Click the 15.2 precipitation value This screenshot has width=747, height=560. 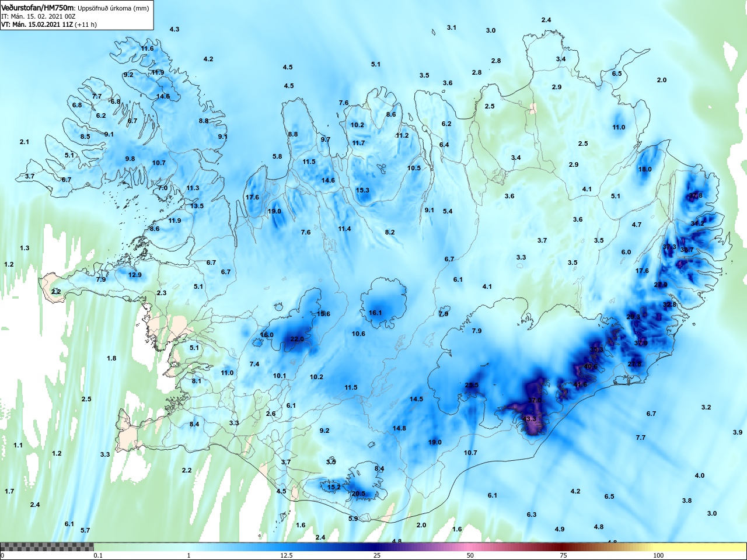click(x=334, y=487)
